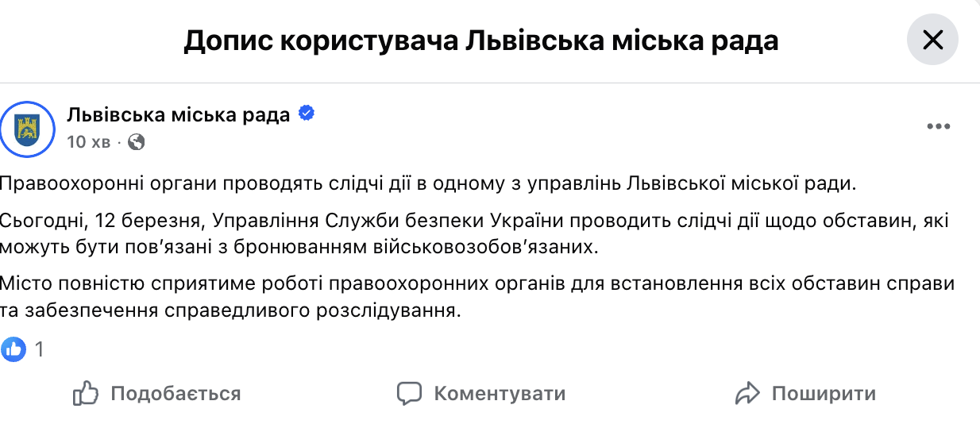Toggle like via the Подобається label
This screenshot has width=980, height=424.
[176, 393]
